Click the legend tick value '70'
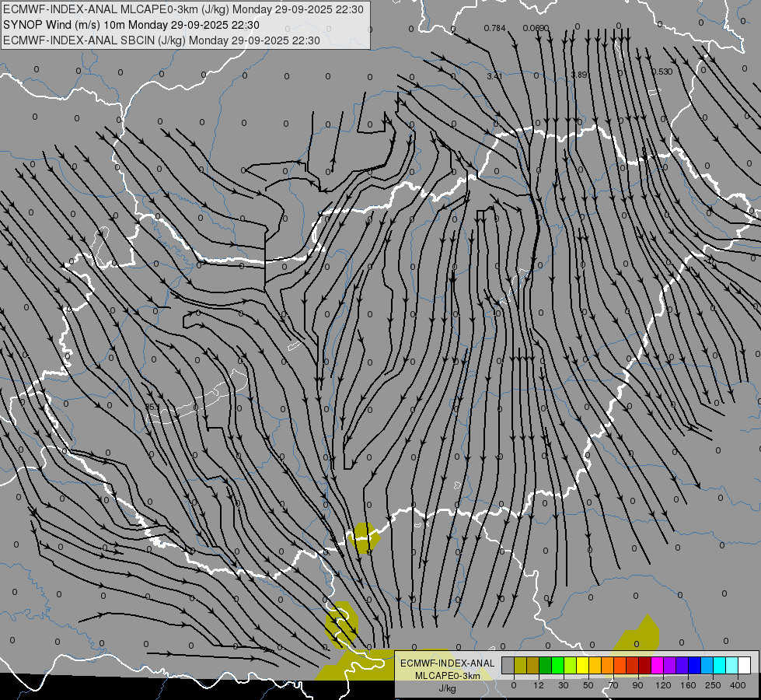This screenshot has width=761, height=700. 613,685
